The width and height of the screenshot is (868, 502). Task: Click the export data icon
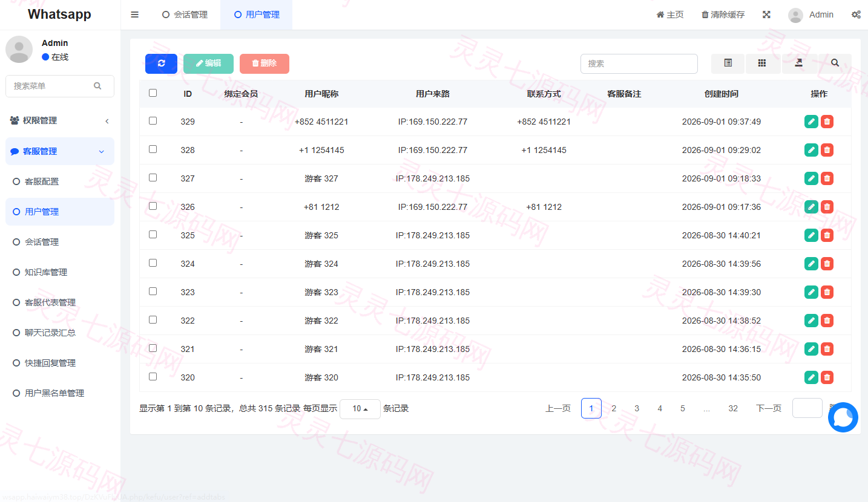(x=799, y=64)
